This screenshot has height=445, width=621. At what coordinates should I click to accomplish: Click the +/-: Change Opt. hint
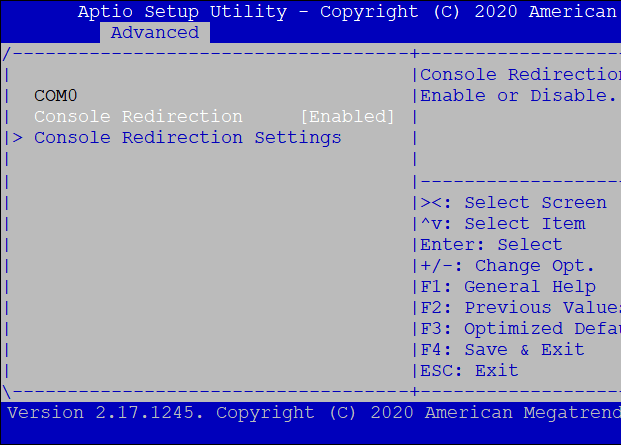coord(507,266)
